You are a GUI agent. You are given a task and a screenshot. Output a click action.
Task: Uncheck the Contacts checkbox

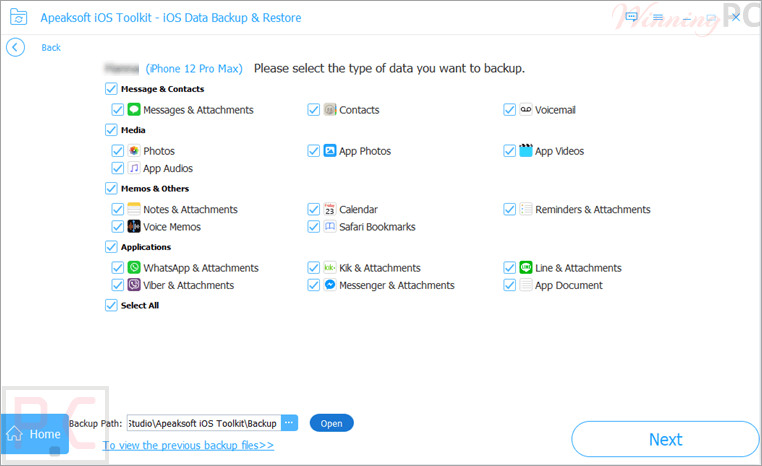click(313, 110)
